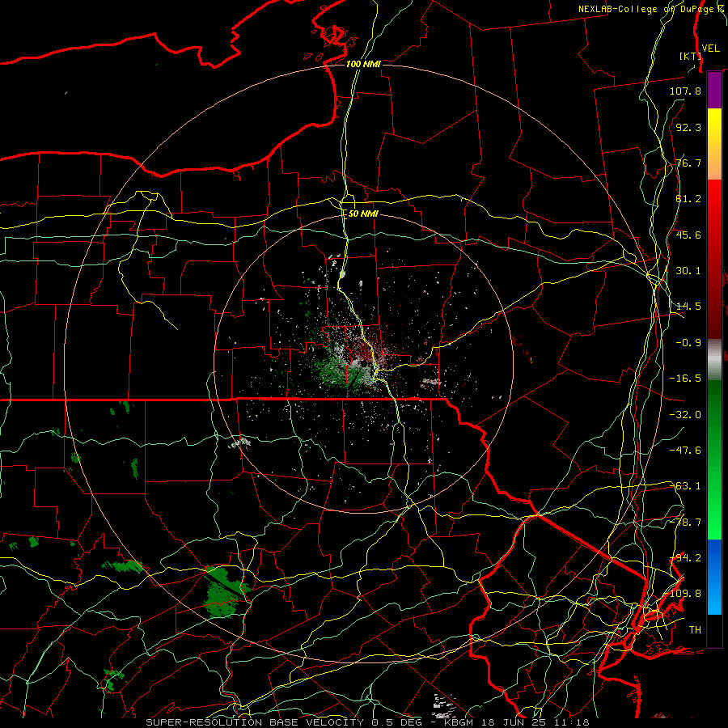This screenshot has height=728, width=728.
Task: Click the -32.0 legend value
Action: [x=685, y=415]
